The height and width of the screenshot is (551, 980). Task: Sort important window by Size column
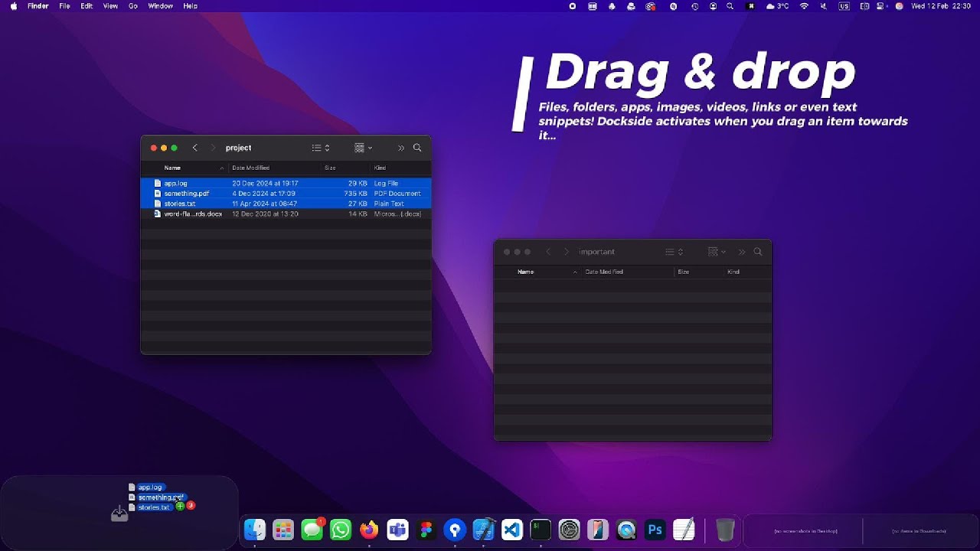click(683, 272)
